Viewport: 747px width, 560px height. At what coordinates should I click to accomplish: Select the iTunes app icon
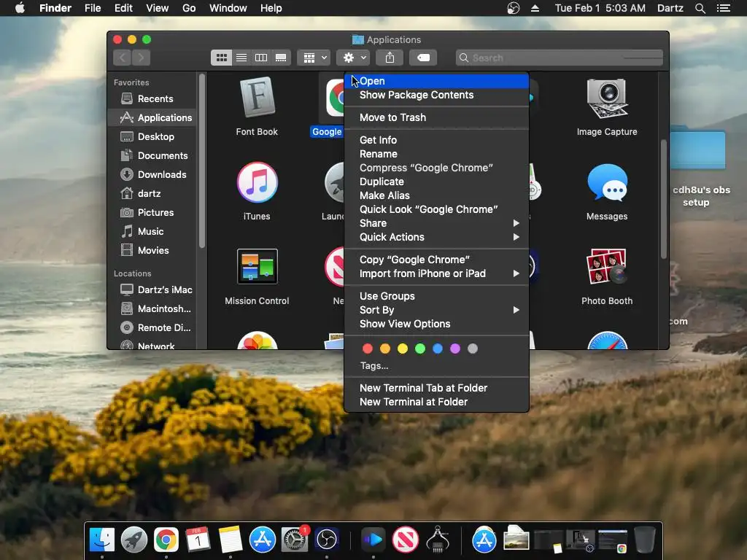click(257, 183)
